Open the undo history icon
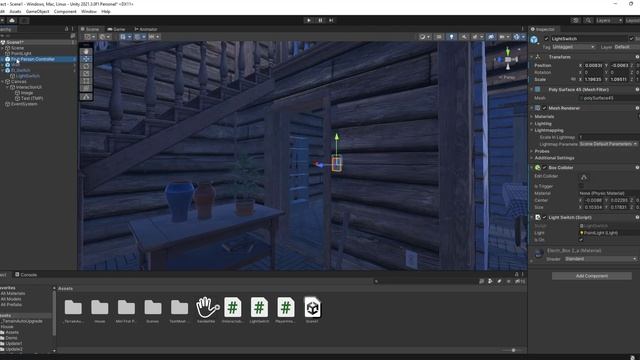This screenshot has height=360, width=640. 576,20
